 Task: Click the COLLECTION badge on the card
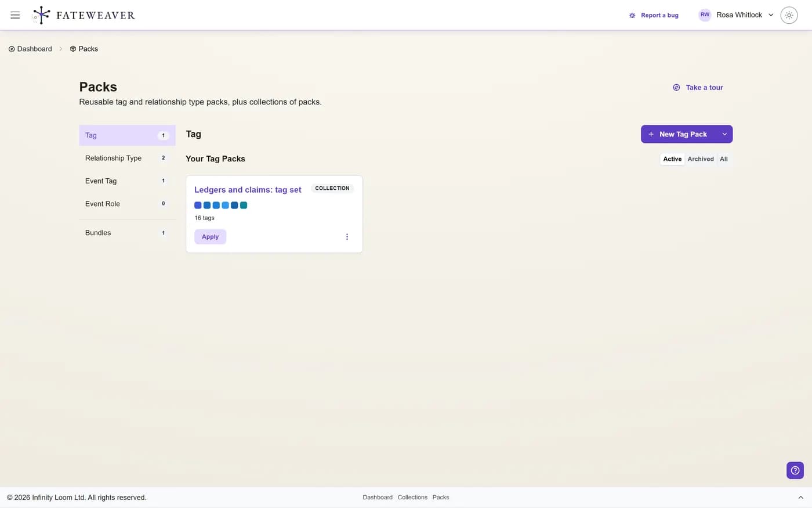click(332, 188)
